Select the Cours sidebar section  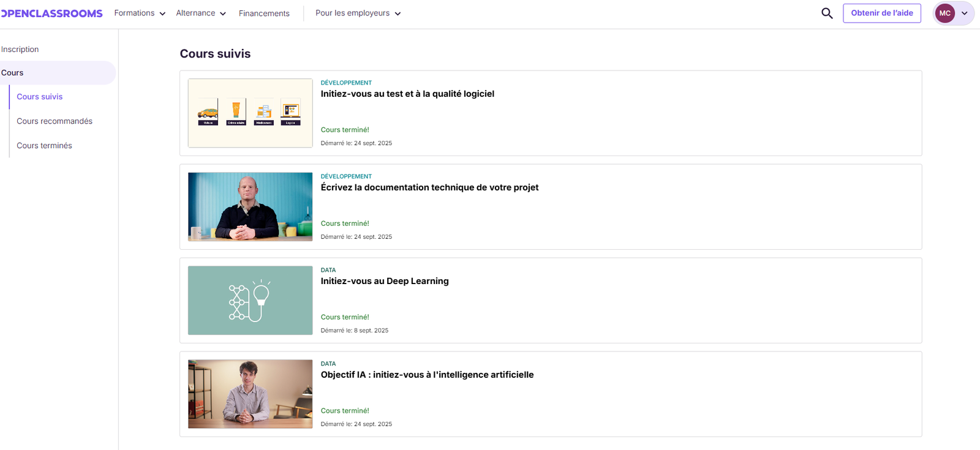12,73
